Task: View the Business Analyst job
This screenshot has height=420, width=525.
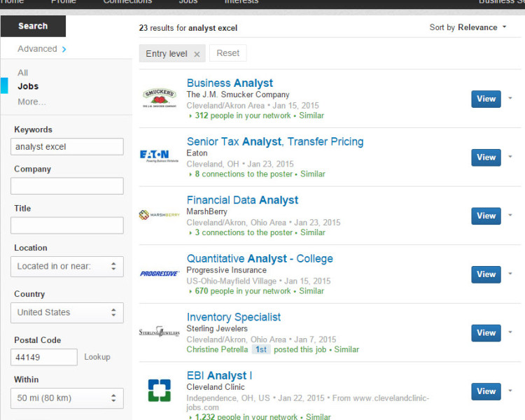Action: click(x=486, y=99)
